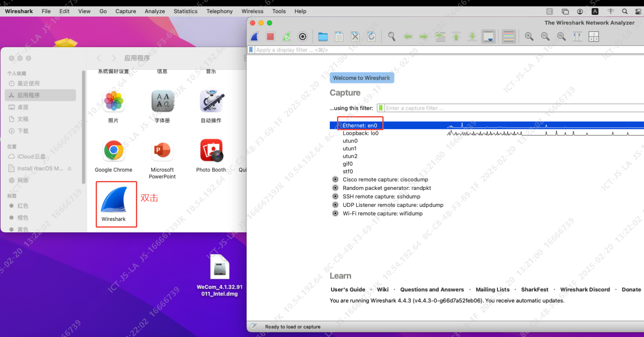This screenshot has height=337, width=644.
Task: Select the Loopback: lo0 interface
Action: coord(487,133)
